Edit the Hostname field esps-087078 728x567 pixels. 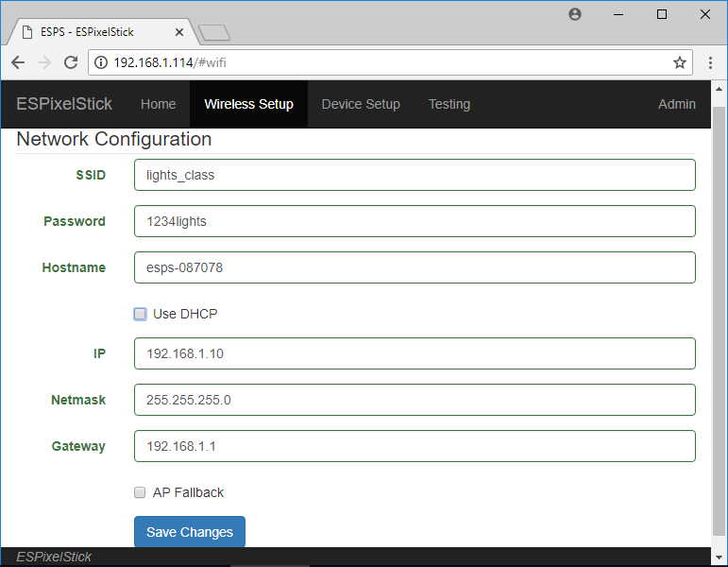coord(415,267)
